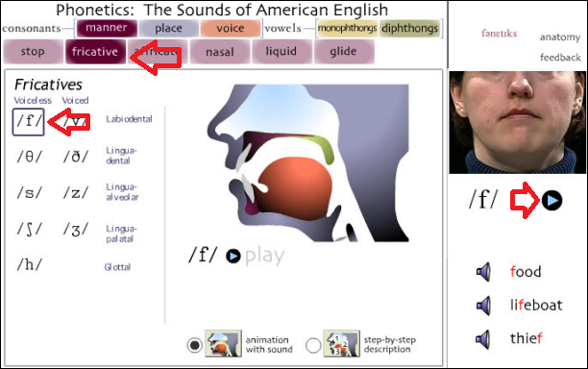588x369 pixels.
Task: Click the Lingua-alveolar label
Action: pyautogui.click(x=122, y=192)
